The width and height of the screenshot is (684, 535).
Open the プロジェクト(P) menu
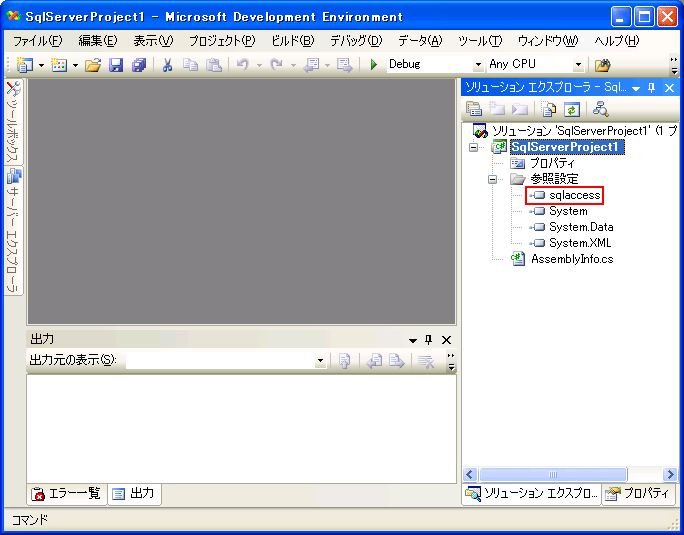(x=222, y=41)
